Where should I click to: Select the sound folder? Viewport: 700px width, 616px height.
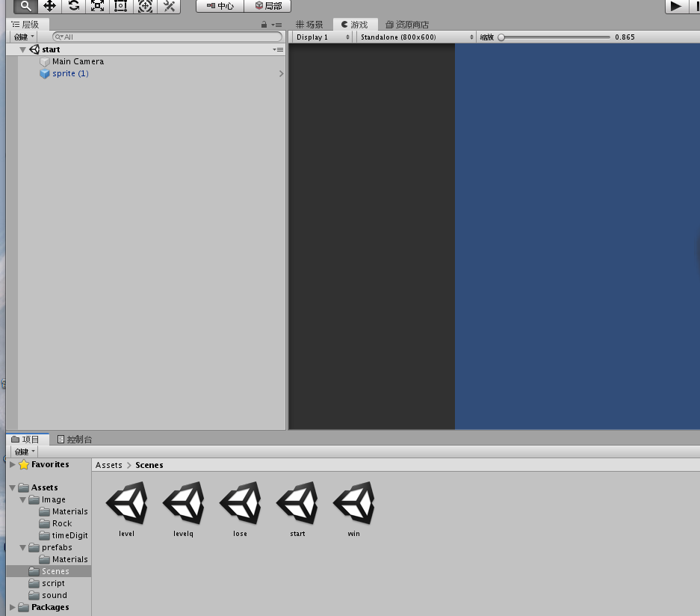pos(55,596)
